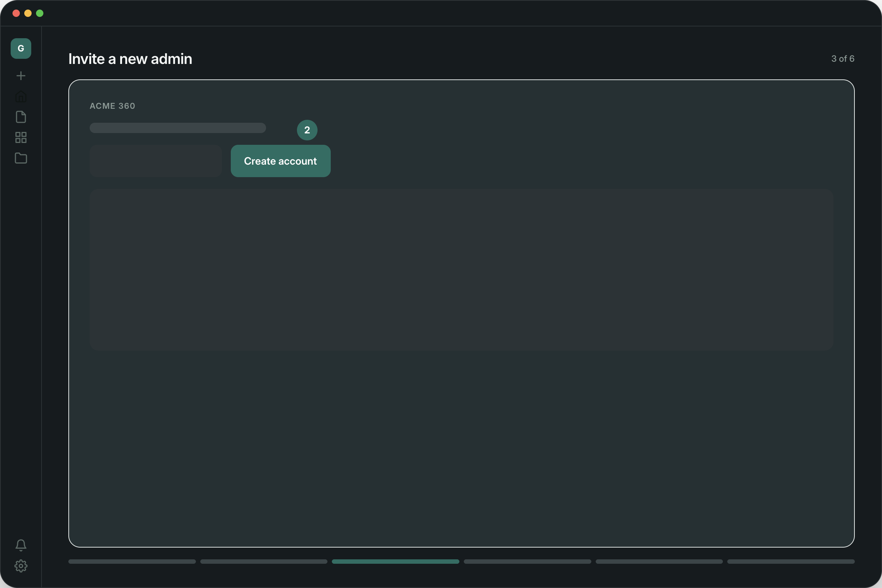882x588 pixels.
Task: Click the Create account button
Action: (x=280, y=161)
